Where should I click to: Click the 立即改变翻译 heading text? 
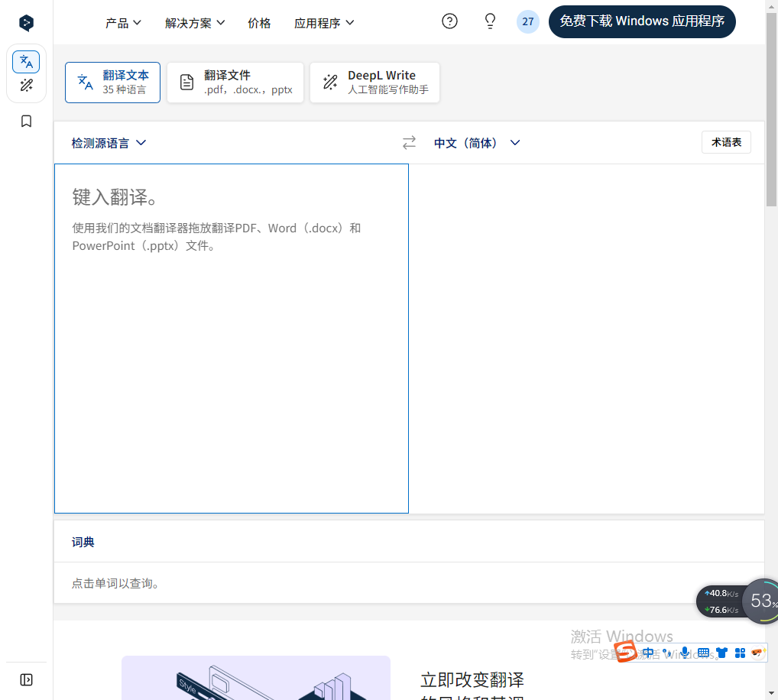point(472,679)
